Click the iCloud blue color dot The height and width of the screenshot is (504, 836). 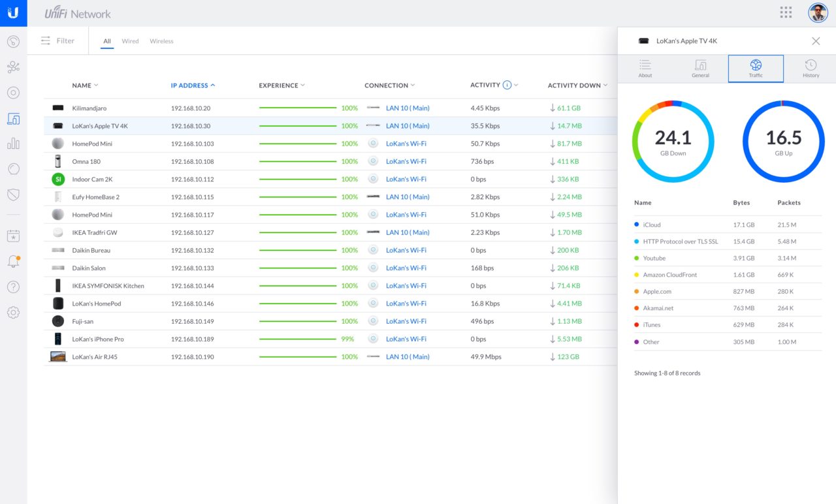click(x=637, y=225)
